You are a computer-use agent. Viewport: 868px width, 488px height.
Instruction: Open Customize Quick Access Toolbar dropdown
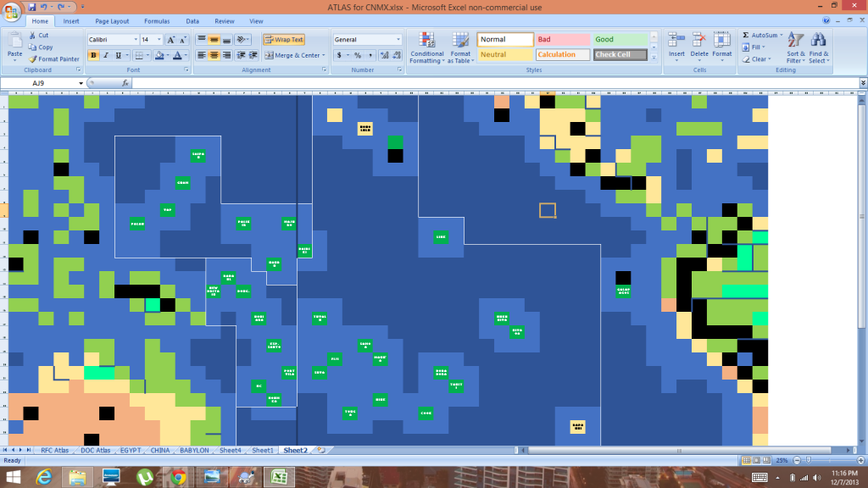tap(82, 7)
